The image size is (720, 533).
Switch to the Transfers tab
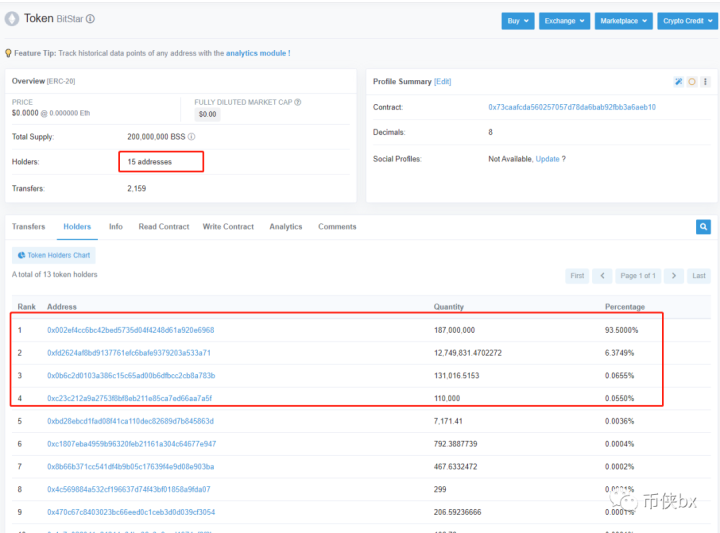coord(28,227)
